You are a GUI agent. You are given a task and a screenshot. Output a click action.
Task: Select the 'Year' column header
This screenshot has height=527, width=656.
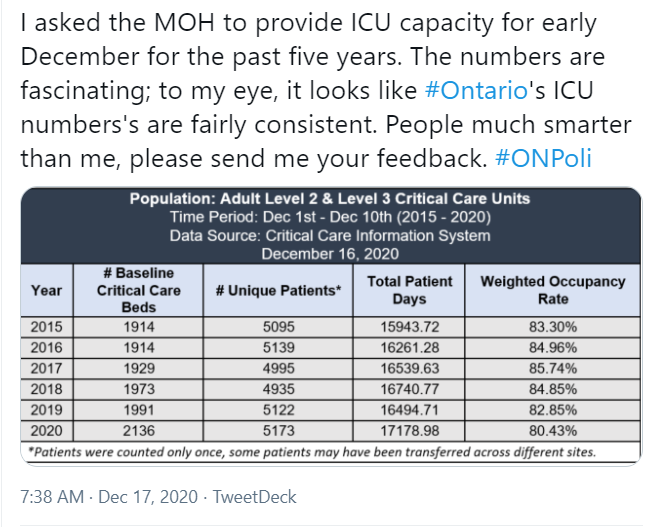(x=47, y=290)
